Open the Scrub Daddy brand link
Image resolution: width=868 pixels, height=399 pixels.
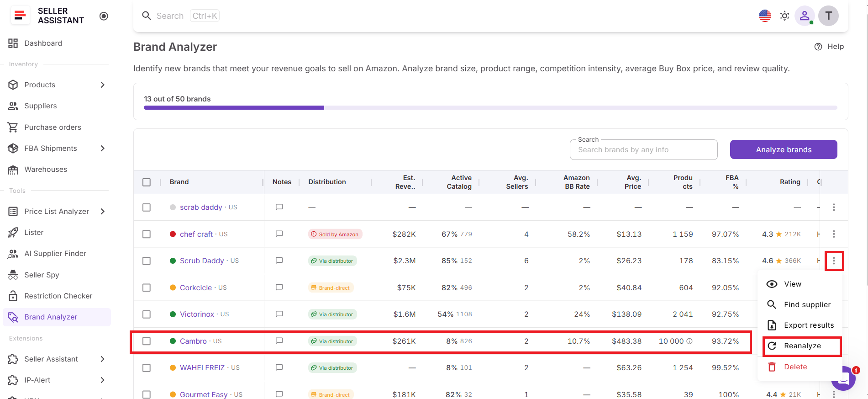[202, 261]
